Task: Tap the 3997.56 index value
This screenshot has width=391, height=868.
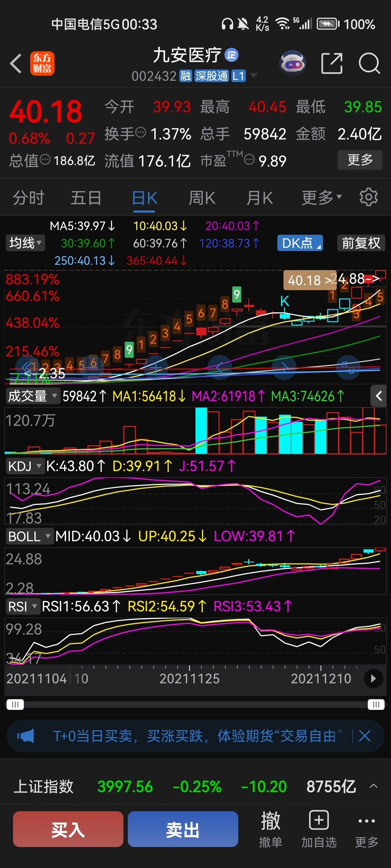Action: pos(125,787)
